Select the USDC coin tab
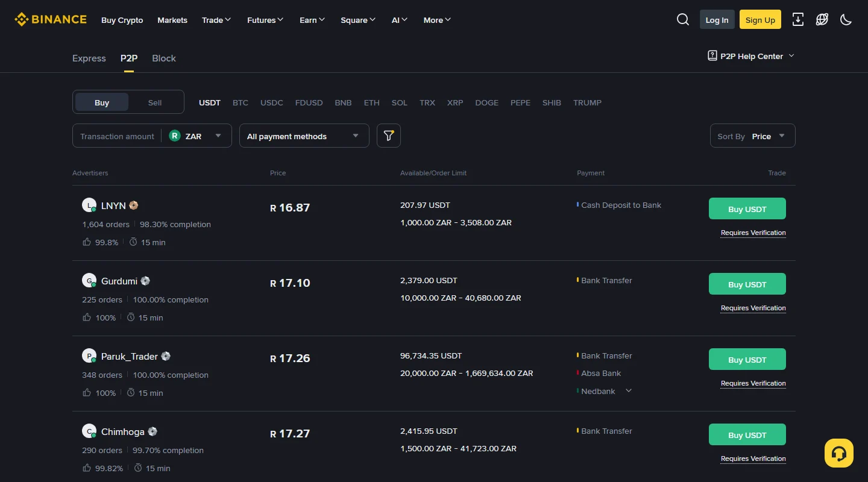868x482 pixels. click(272, 102)
